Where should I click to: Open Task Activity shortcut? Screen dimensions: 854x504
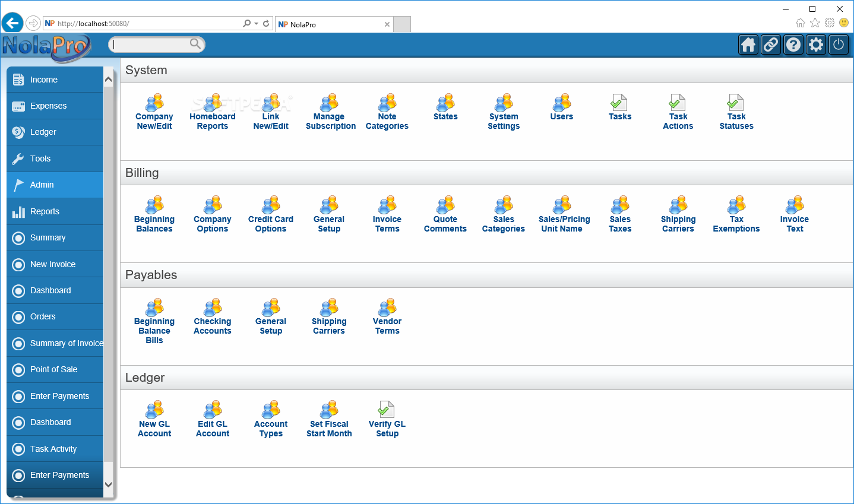55,449
